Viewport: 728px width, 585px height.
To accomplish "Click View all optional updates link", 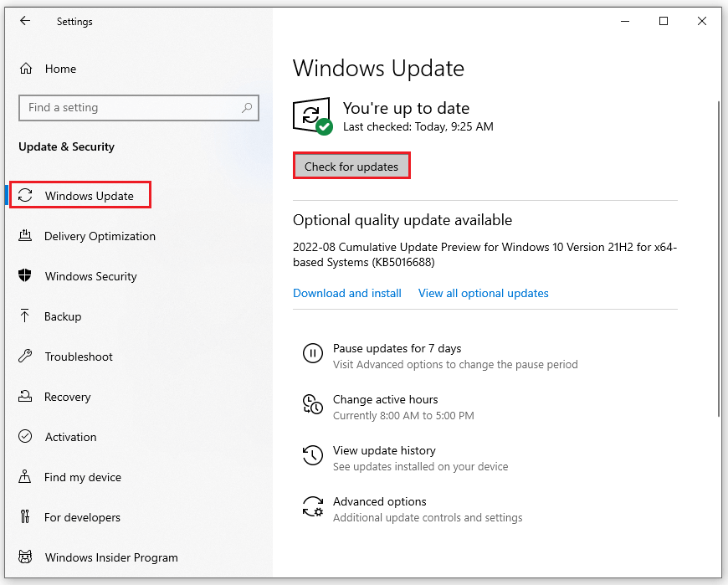I will (x=484, y=294).
